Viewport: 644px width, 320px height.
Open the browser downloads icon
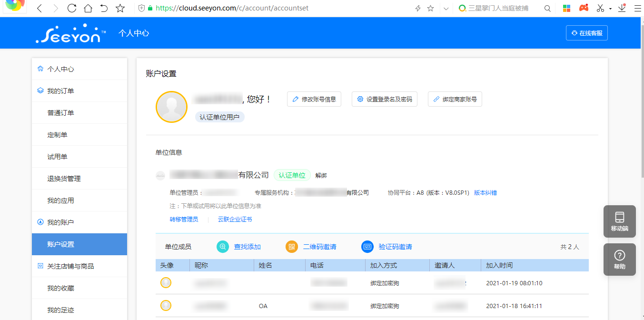pos(622,8)
